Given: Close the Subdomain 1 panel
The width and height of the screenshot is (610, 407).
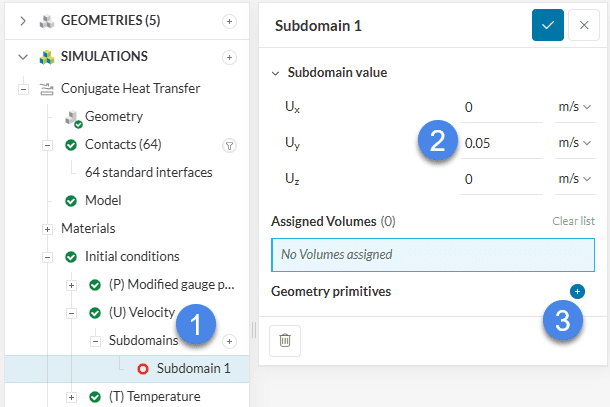Looking at the screenshot, I should tap(584, 26).
